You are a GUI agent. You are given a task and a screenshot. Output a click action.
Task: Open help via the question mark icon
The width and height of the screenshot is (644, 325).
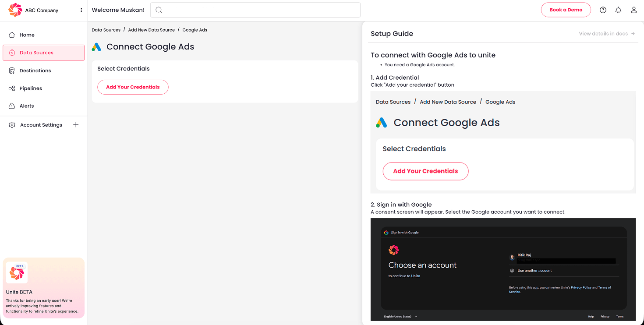(x=603, y=10)
